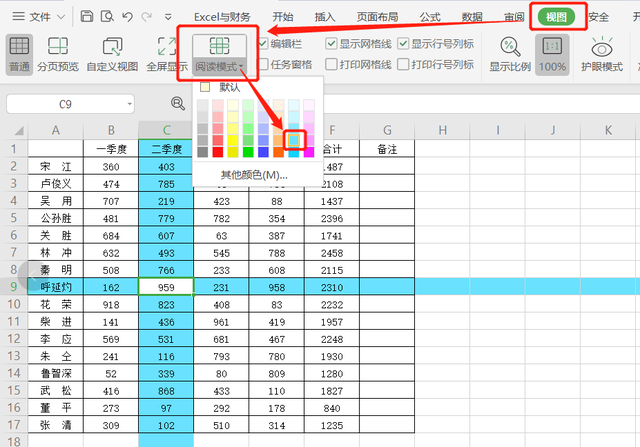This screenshot has width=640, height=447.
Task: Pick bright green swatch in bottom row
Action: [x=248, y=152]
